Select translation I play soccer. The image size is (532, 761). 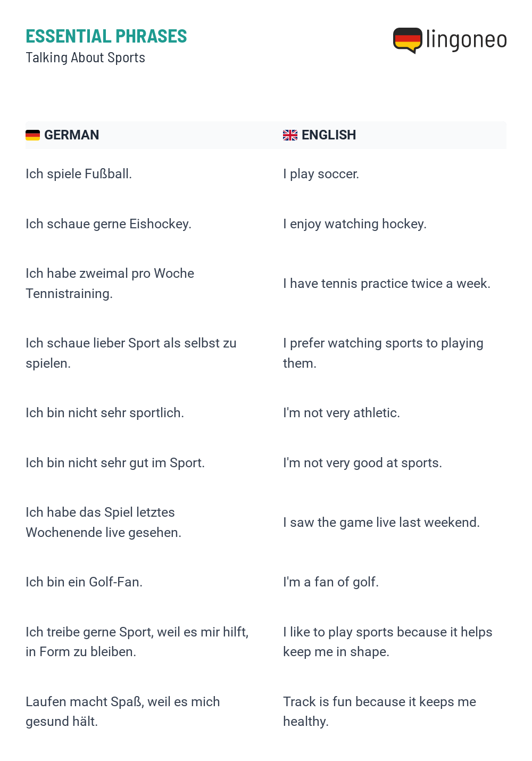point(321,174)
